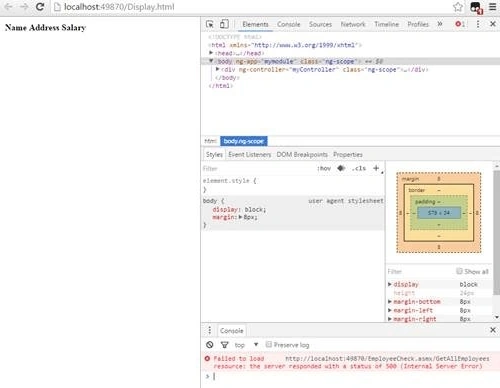Image resolution: width=500 pixels, height=388 pixels.
Task: Open the Network tab
Action: [353, 24]
